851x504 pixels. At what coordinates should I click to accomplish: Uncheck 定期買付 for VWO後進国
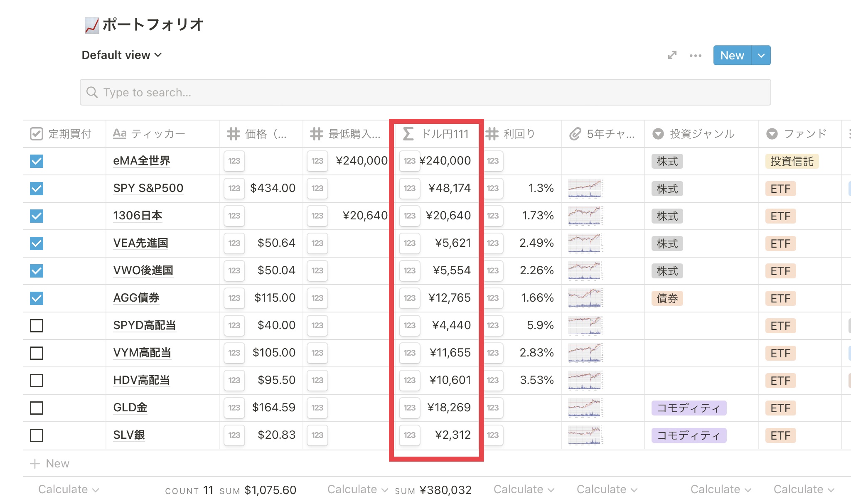[x=37, y=271]
